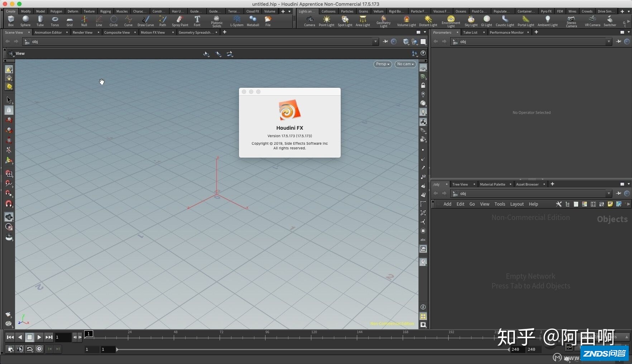The height and width of the screenshot is (364, 632).
Task: Switch to the Render View tab
Action: (82, 32)
